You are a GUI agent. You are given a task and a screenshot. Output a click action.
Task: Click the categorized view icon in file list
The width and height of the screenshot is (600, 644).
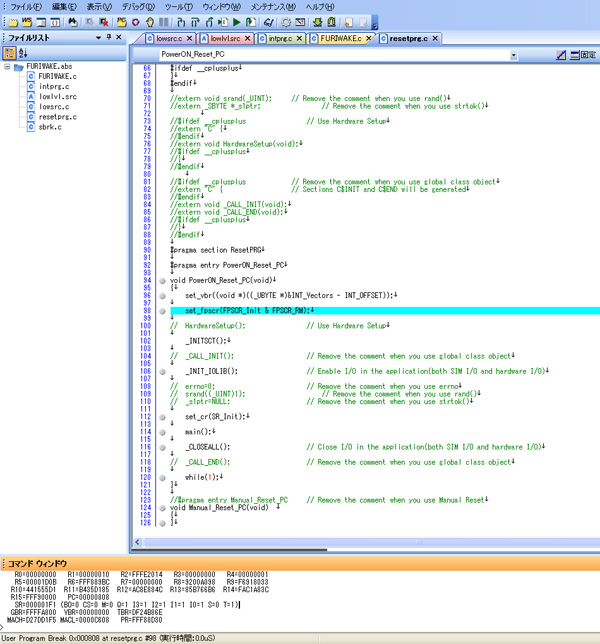[9, 53]
